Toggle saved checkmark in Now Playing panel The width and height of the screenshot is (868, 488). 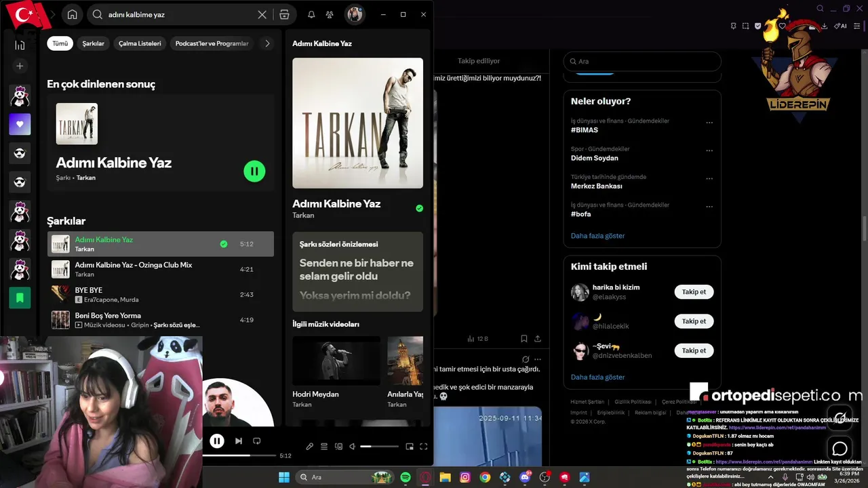419,208
